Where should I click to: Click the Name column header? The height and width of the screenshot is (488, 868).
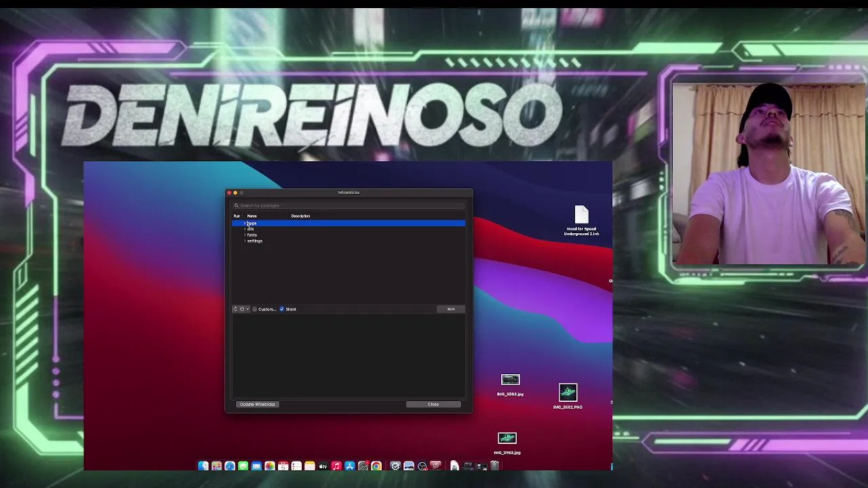(252, 216)
